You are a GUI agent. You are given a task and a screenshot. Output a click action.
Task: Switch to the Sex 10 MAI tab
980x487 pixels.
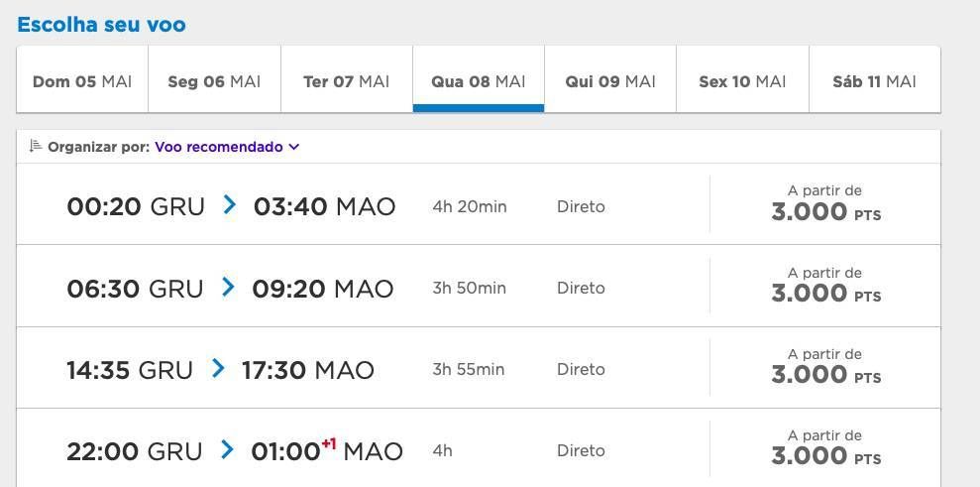coord(742,80)
